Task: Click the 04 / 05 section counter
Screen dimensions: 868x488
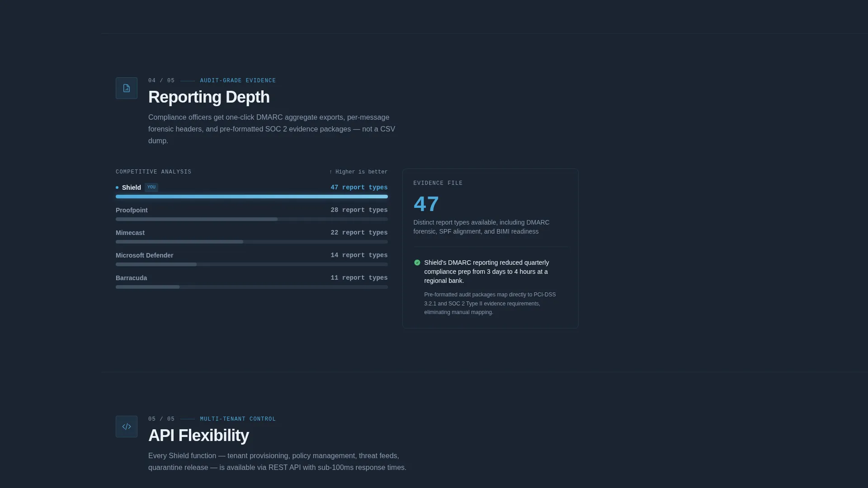Action: pos(161,81)
